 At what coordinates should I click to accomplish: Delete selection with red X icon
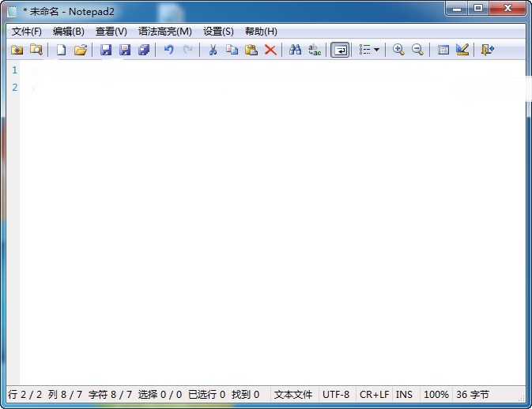(x=270, y=51)
